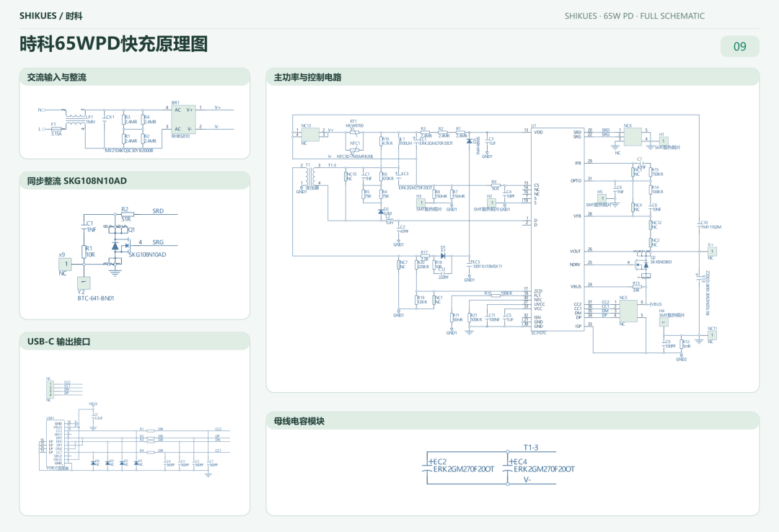Click the Q1 SKG108N10AD MOSFET symbol

coord(119,246)
